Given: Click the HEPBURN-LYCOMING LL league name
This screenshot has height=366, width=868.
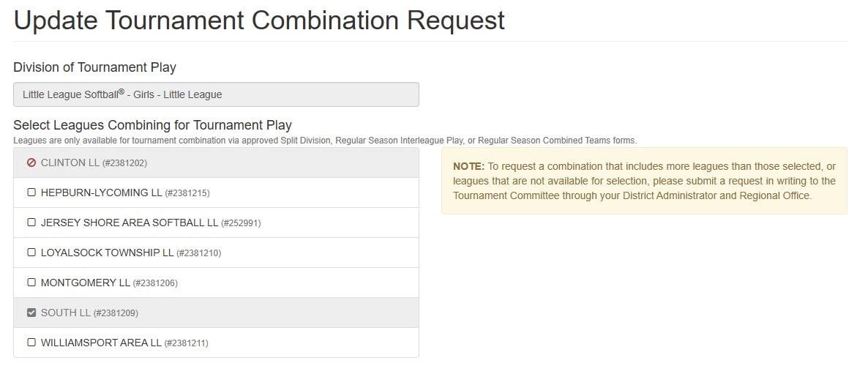Looking at the screenshot, I should point(101,193).
